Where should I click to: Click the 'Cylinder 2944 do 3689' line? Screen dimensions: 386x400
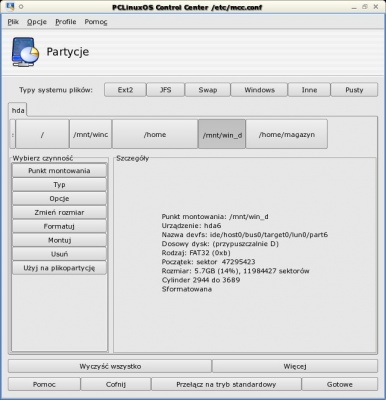(x=201, y=280)
